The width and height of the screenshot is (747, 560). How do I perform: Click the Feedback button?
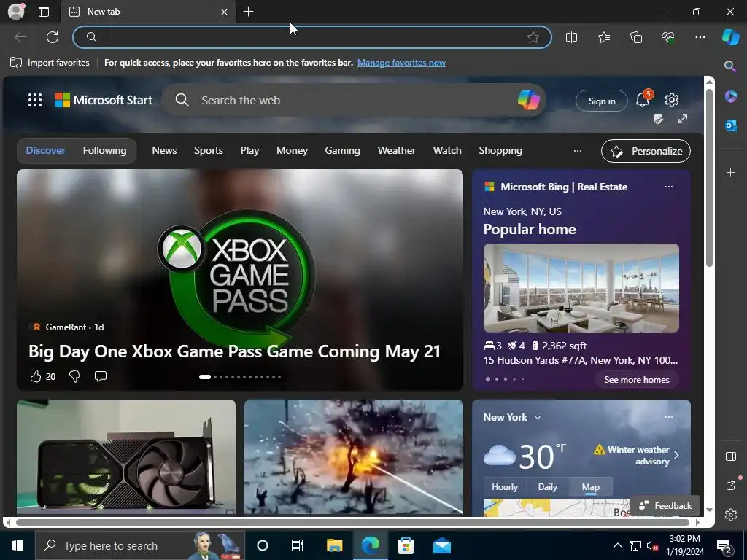pos(665,506)
